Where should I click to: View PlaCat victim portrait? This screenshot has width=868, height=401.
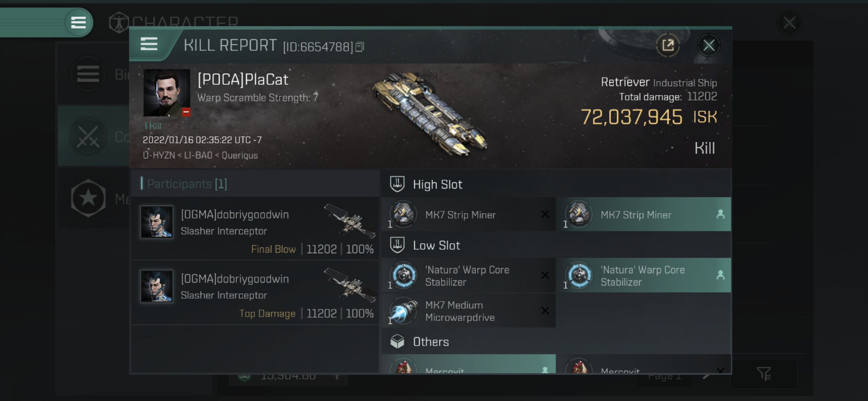point(167,92)
